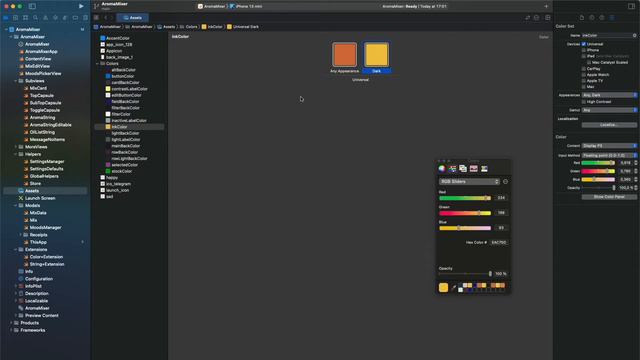The width and height of the screenshot is (640, 360).
Task: Open ContentView in the project navigator
Action: [x=38, y=59]
